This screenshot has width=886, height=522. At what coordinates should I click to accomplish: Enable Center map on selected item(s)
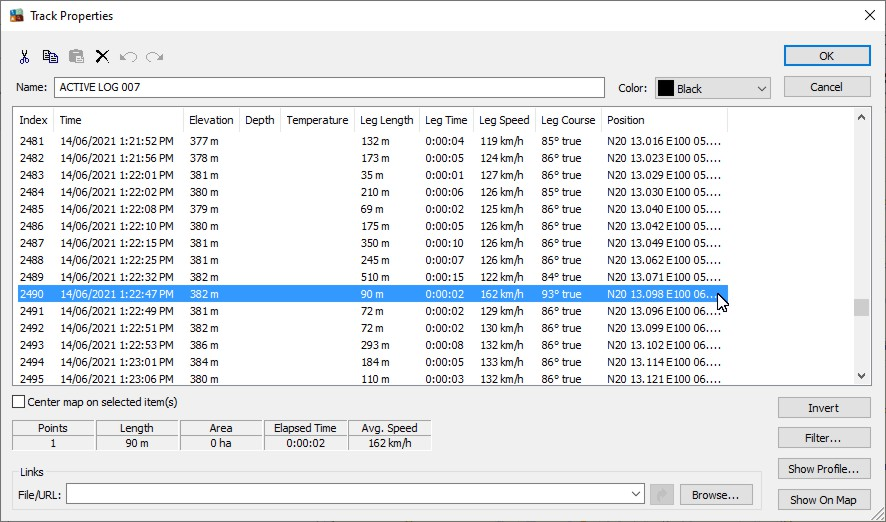tap(19, 402)
